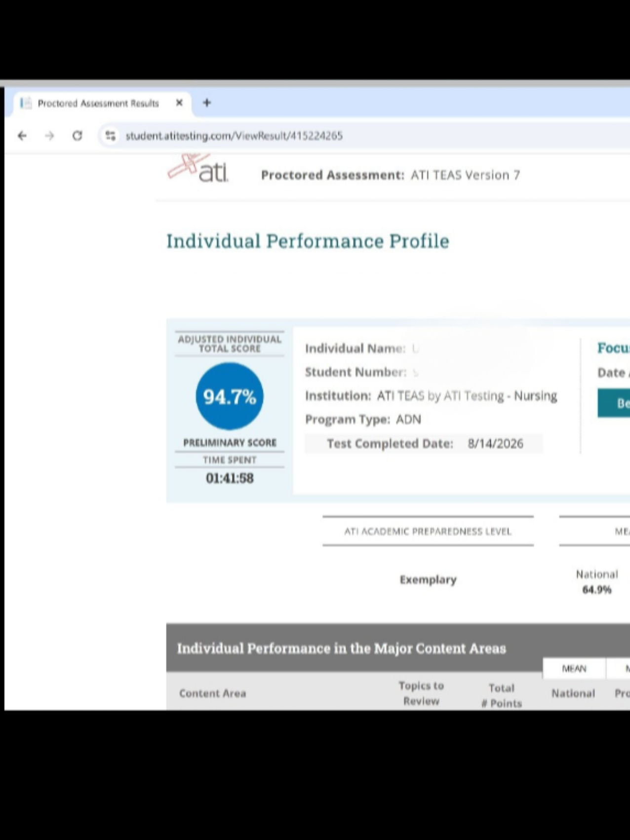Click the address bar URL student.atitesting.com
This screenshot has height=840, width=630.
point(234,136)
